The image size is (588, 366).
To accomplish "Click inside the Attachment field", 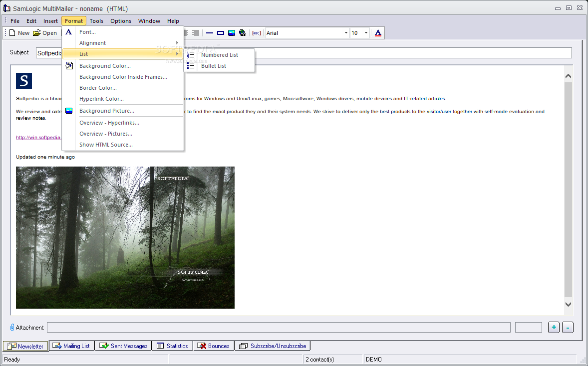I will click(x=279, y=328).
